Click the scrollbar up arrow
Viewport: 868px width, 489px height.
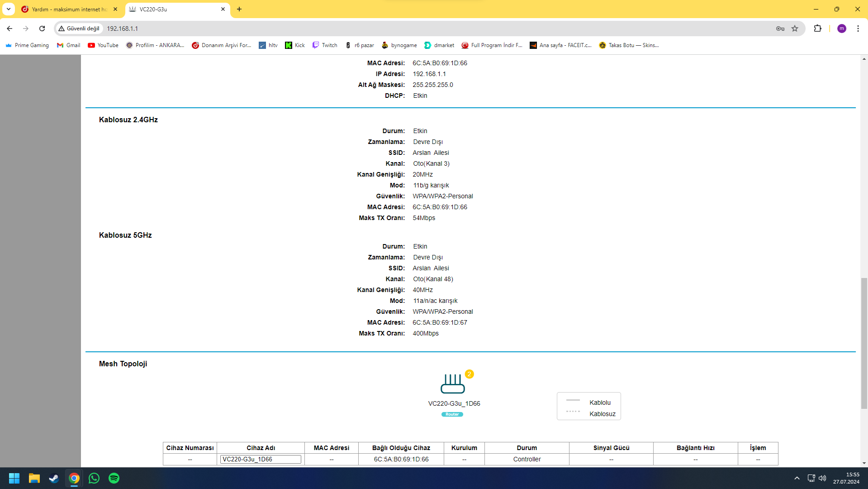pyautogui.click(x=864, y=59)
